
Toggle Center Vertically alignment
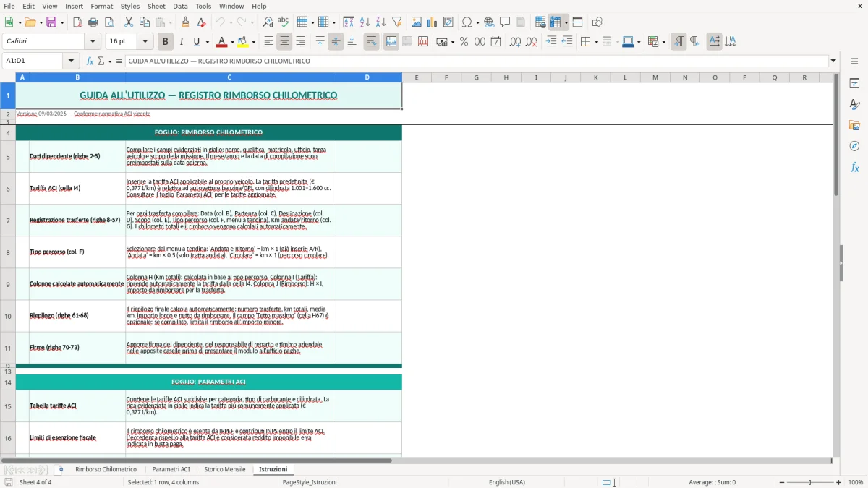[x=336, y=42]
